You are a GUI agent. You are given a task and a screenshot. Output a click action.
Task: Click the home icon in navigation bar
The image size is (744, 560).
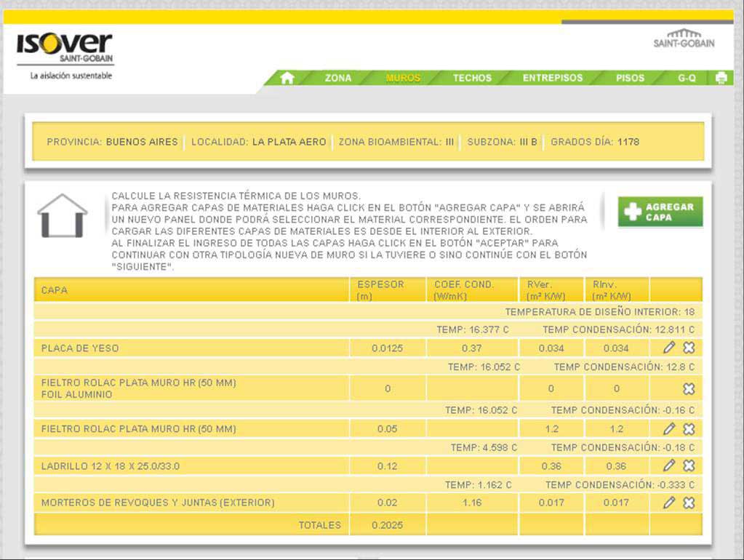click(287, 78)
